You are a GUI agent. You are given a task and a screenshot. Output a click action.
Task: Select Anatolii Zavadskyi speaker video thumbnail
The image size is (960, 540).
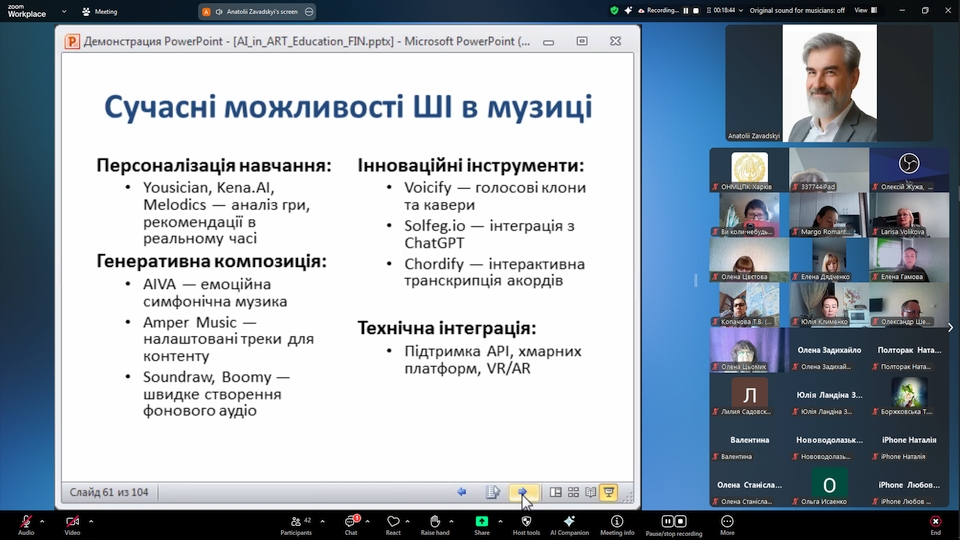coord(829,83)
